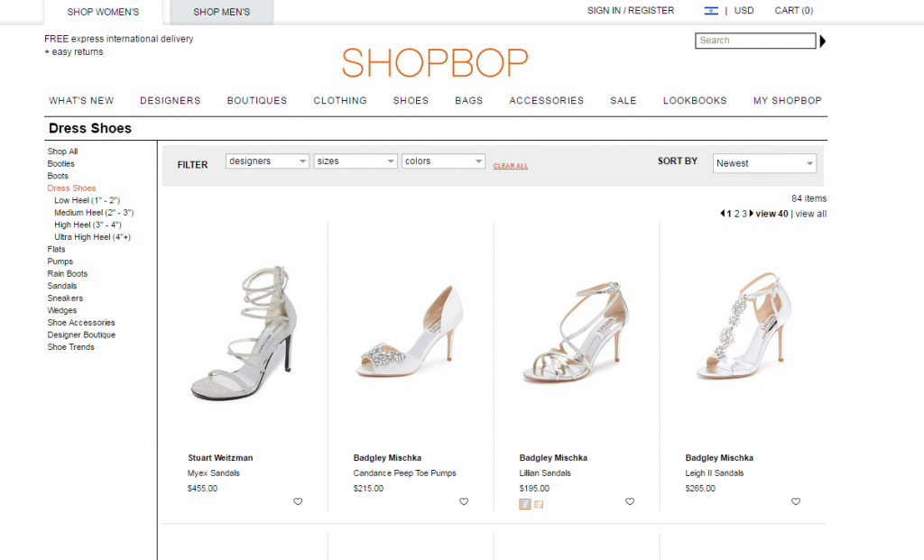Open the Shoes menu in navigation bar
The height and width of the screenshot is (560, 924).
[411, 101]
